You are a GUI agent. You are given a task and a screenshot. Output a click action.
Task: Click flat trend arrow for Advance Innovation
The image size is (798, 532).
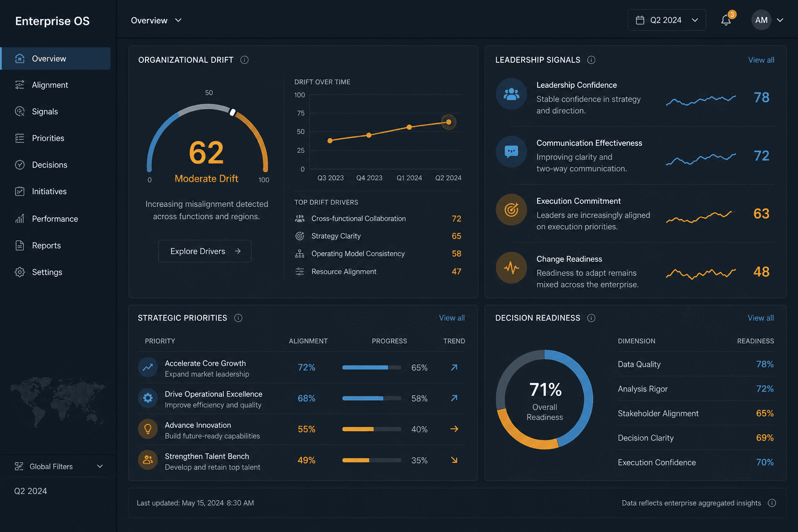(454, 429)
